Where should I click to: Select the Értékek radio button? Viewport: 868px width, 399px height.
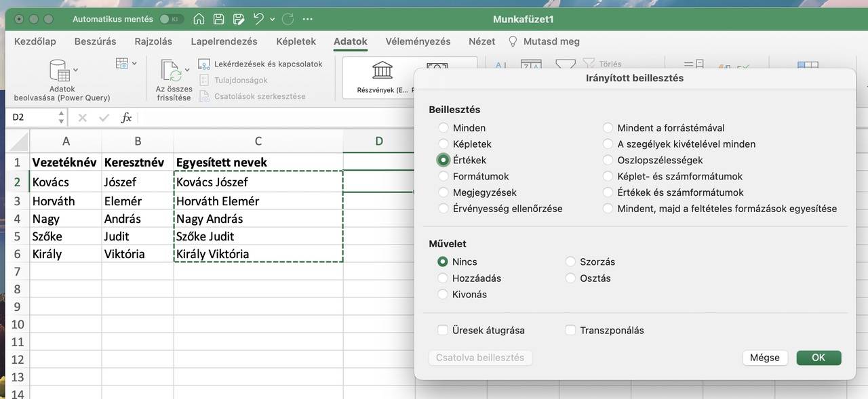443,160
